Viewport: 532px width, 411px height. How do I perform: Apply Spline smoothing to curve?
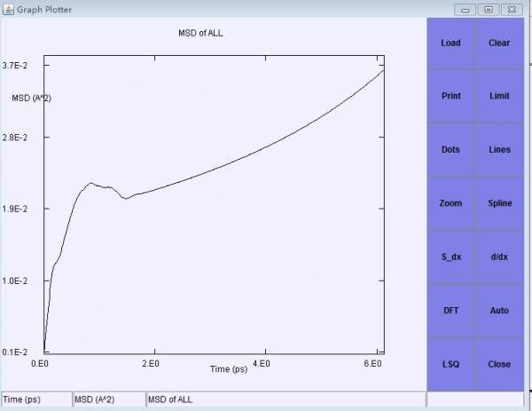pyautogui.click(x=499, y=203)
